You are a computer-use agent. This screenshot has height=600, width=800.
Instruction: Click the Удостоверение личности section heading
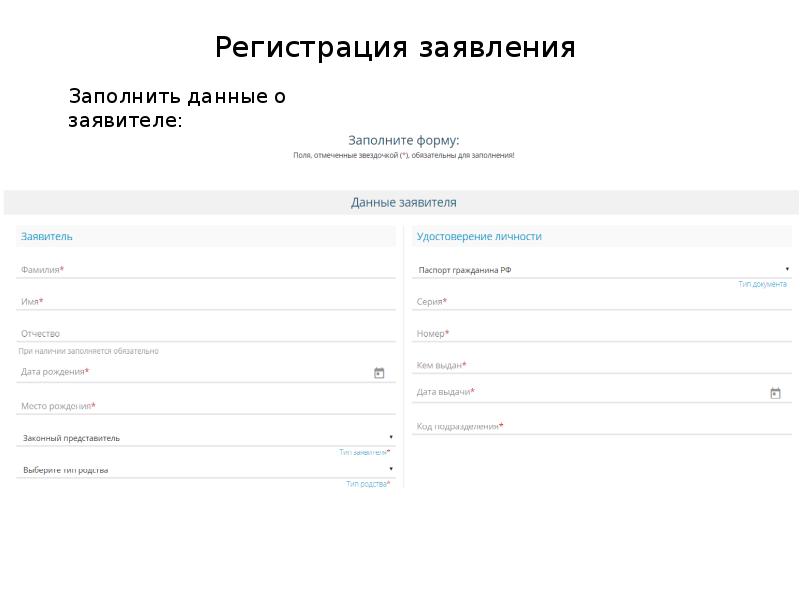[x=479, y=236]
